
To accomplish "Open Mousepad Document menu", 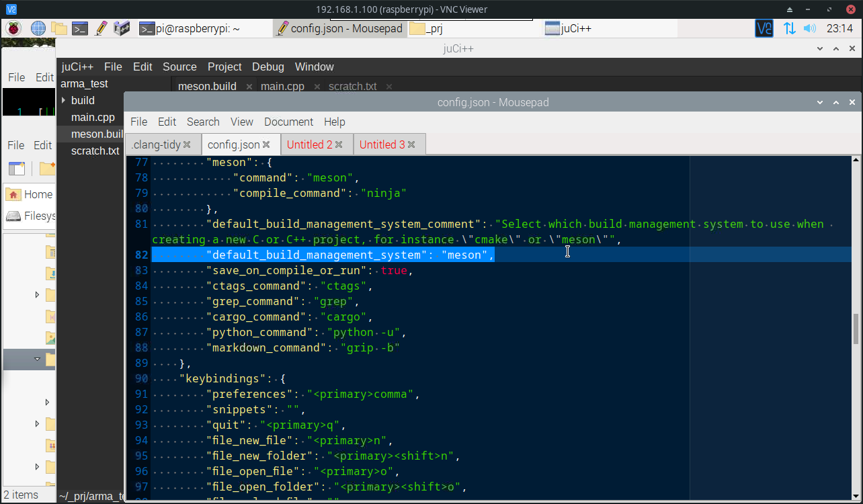I will (x=288, y=122).
